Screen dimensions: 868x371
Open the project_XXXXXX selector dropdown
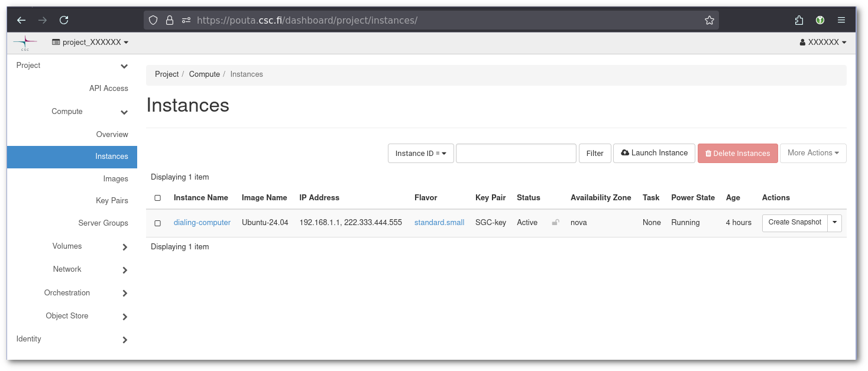[x=90, y=43]
